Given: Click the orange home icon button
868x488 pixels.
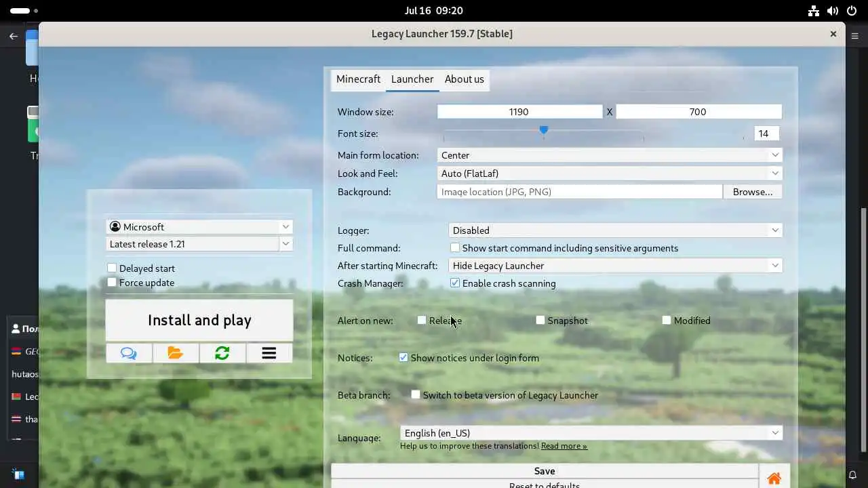Looking at the screenshot, I should (x=774, y=478).
